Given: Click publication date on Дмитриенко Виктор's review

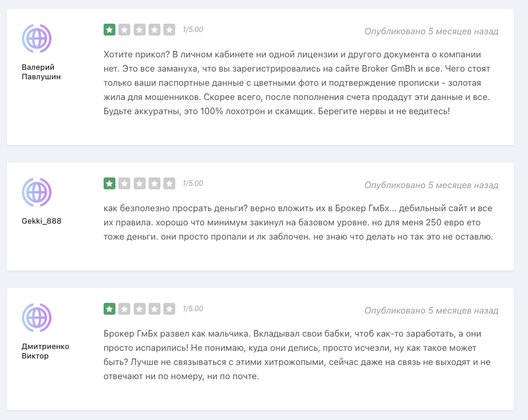Looking at the screenshot, I should tap(431, 310).
